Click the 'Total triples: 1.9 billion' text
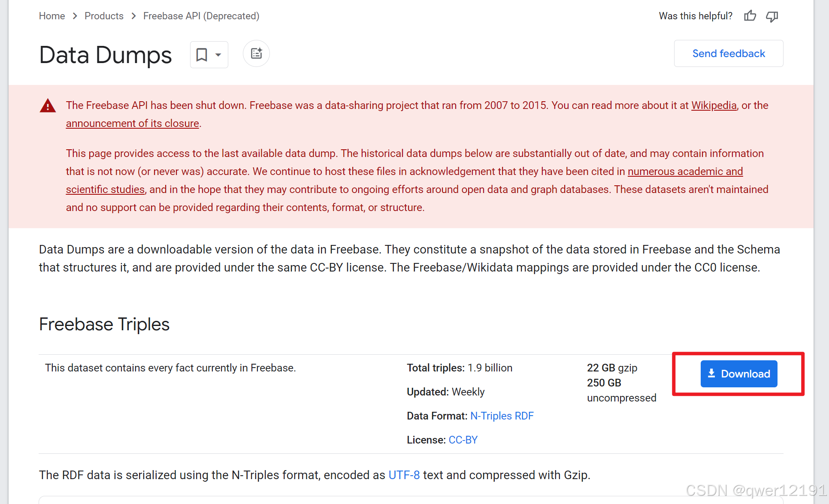The image size is (829, 504). pos(460,368)
